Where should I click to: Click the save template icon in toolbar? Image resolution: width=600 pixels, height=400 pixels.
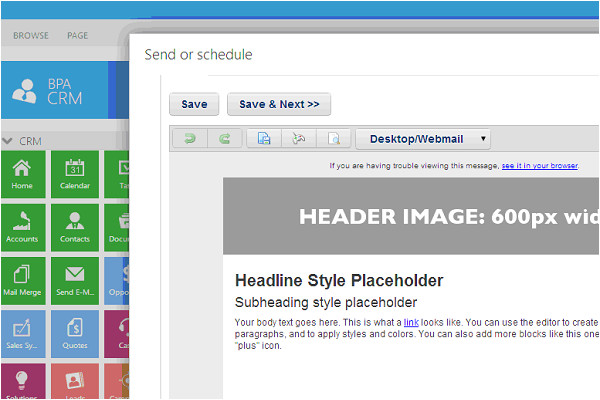264,139
